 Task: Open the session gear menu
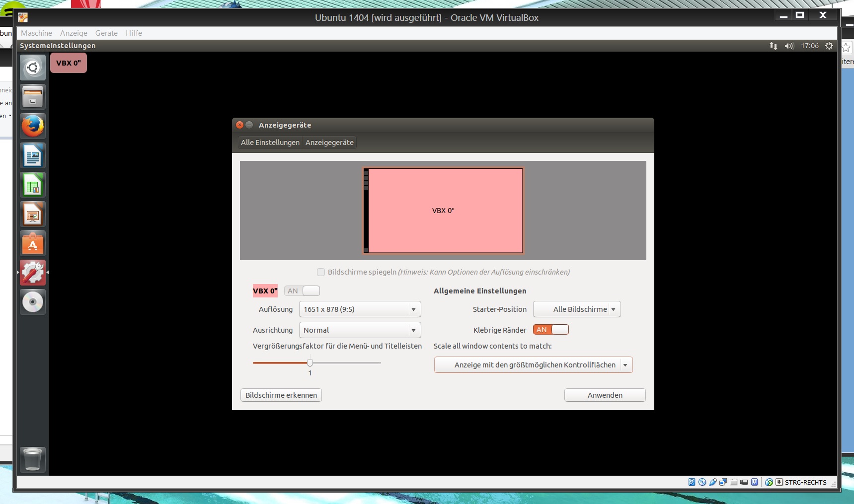point(829,46)
